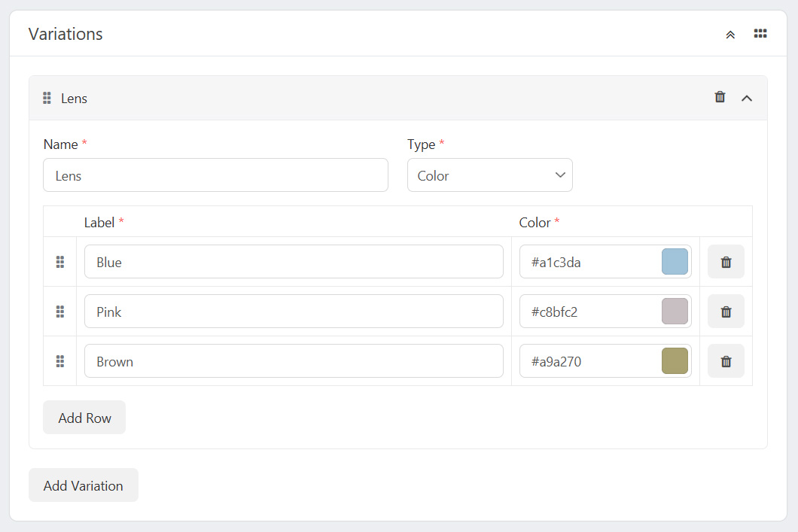Image resolution: width=798 pixels, height=532 pixels.
Task: Click the Blue row drag handle
Action: pos(60,262)
